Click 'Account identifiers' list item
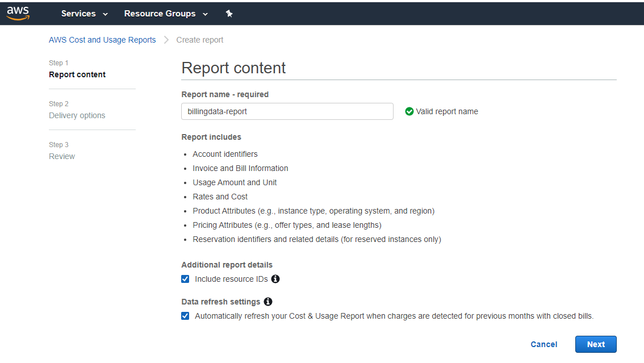This screenshot has height=363, width=644. [x=225, y=154]
